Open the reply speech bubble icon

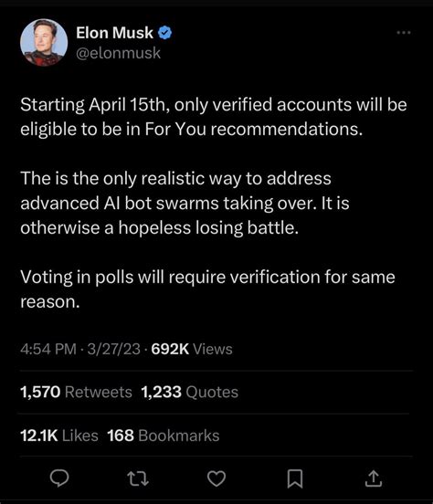[59, 478]
